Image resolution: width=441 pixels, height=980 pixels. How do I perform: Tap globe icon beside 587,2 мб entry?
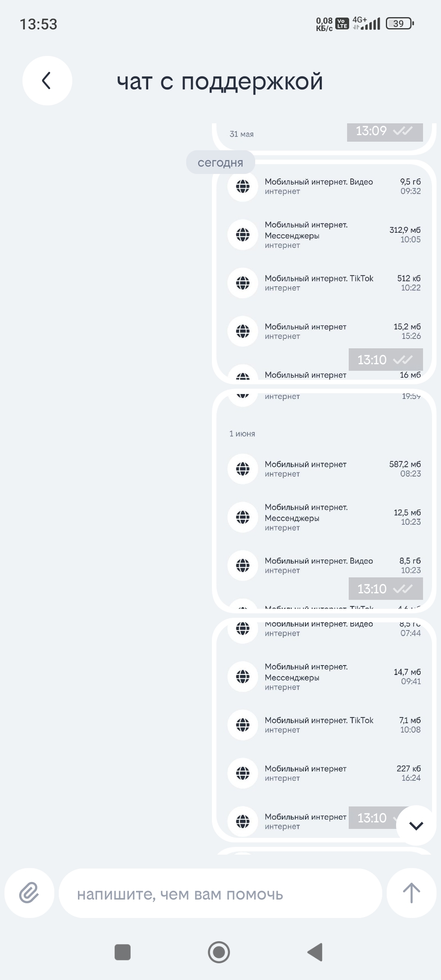pos(243,469)
